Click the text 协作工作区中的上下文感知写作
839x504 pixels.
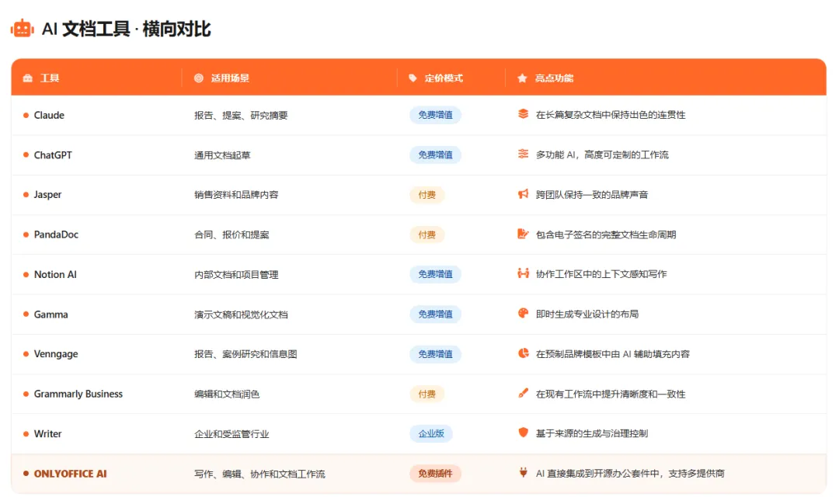(601, 274)
